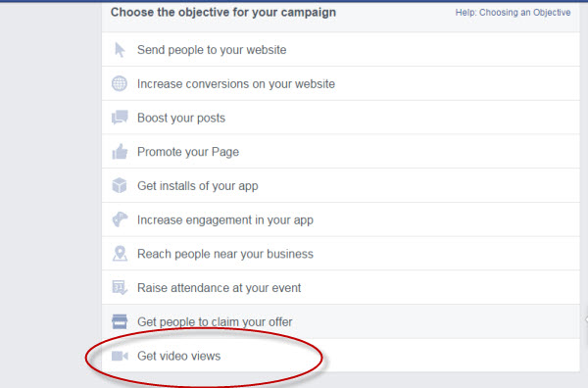Viewport: 588px width, 388px height.
Task: Choose Raise attendance at your event
Action: (340, 287)
